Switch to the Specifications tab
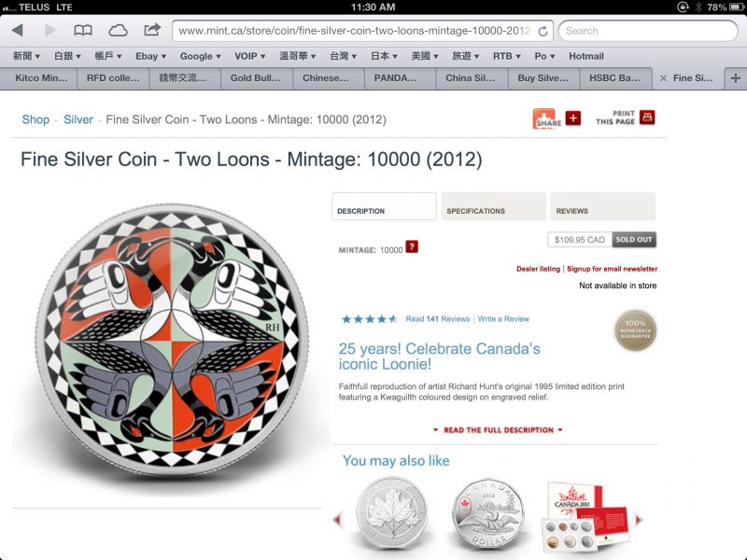747x560 pixels. click(494, 206)
